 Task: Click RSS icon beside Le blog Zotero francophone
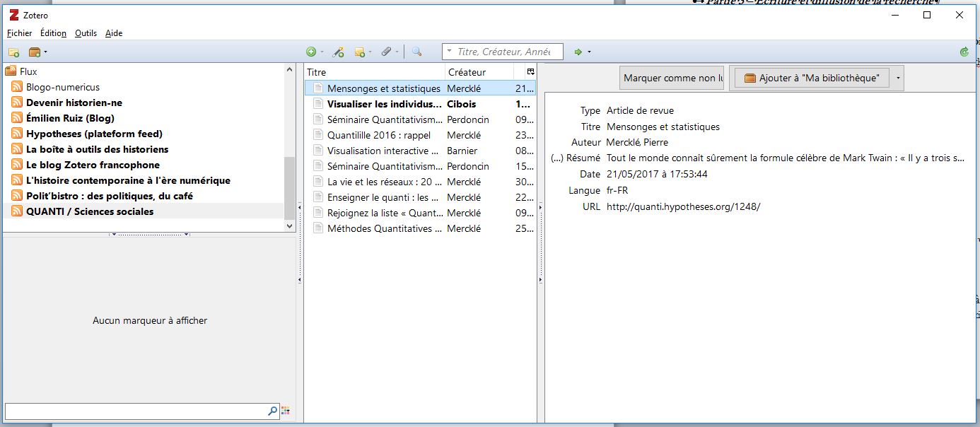click(x=17, y=165)
